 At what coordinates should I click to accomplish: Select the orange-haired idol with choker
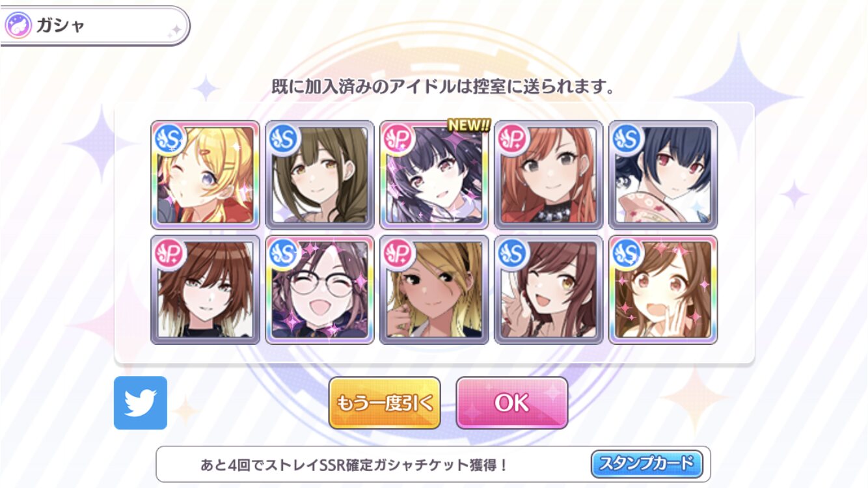(549, 175)
